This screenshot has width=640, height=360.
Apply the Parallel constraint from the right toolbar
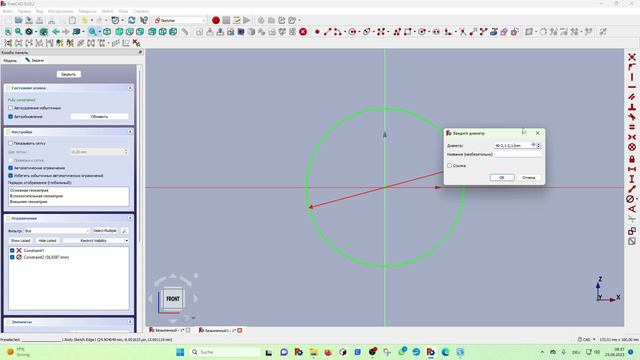(x=632, y=97)
